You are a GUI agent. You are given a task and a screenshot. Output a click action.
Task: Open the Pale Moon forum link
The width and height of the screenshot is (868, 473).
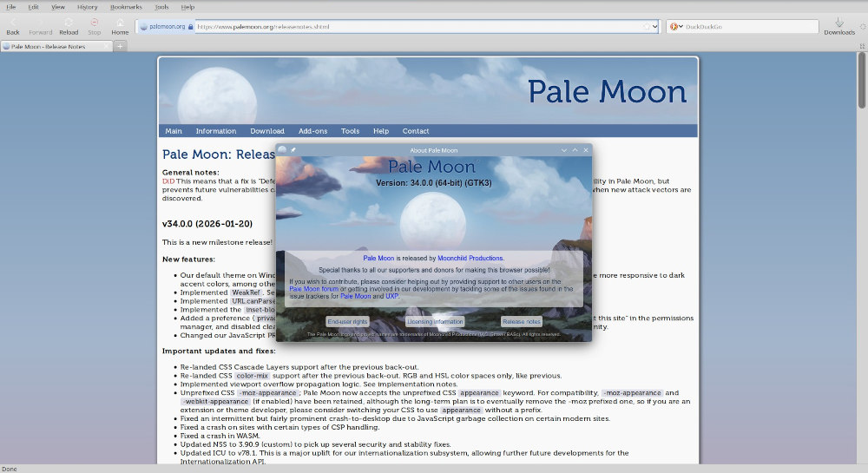[313, 289]
